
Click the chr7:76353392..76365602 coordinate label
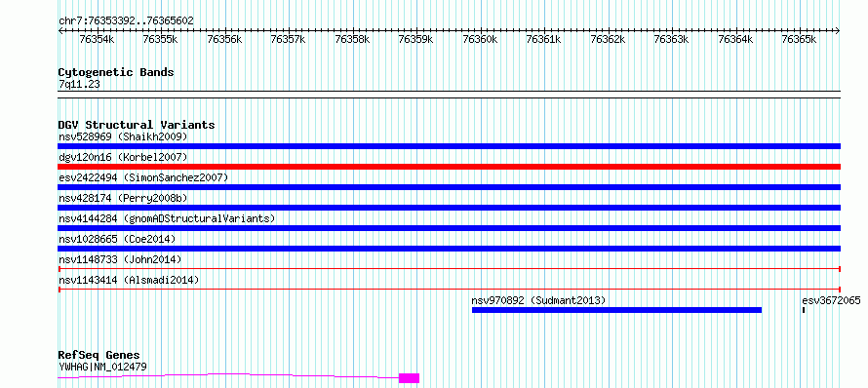pyautogui.click(x=126, y=21)
